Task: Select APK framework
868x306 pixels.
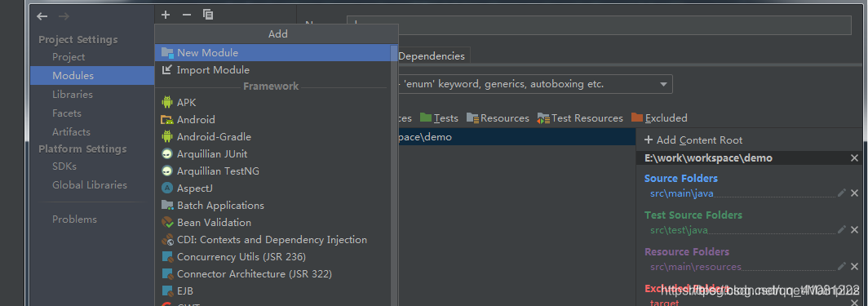Action: [x=273, y=102]
